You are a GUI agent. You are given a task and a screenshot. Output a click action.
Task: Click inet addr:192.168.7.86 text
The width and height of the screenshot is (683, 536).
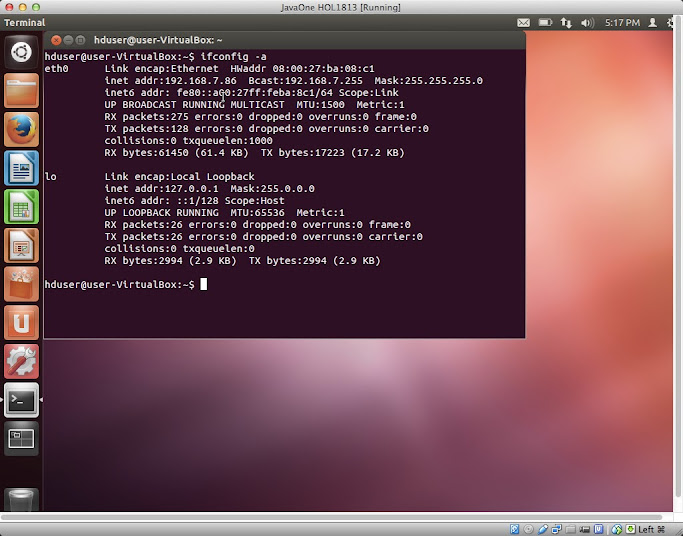(170, 81)
